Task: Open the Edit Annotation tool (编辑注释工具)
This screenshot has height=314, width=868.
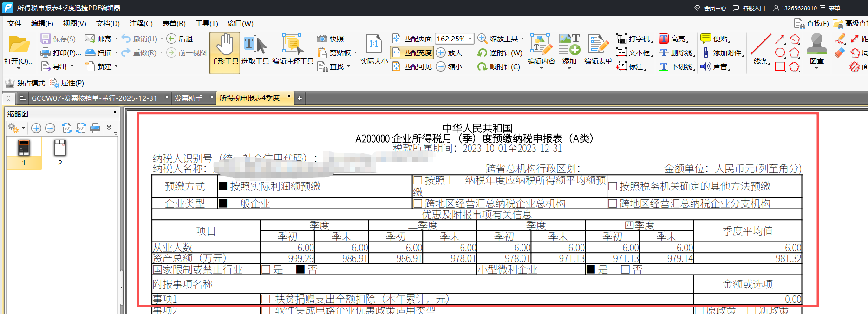Action: click(293, 50)
